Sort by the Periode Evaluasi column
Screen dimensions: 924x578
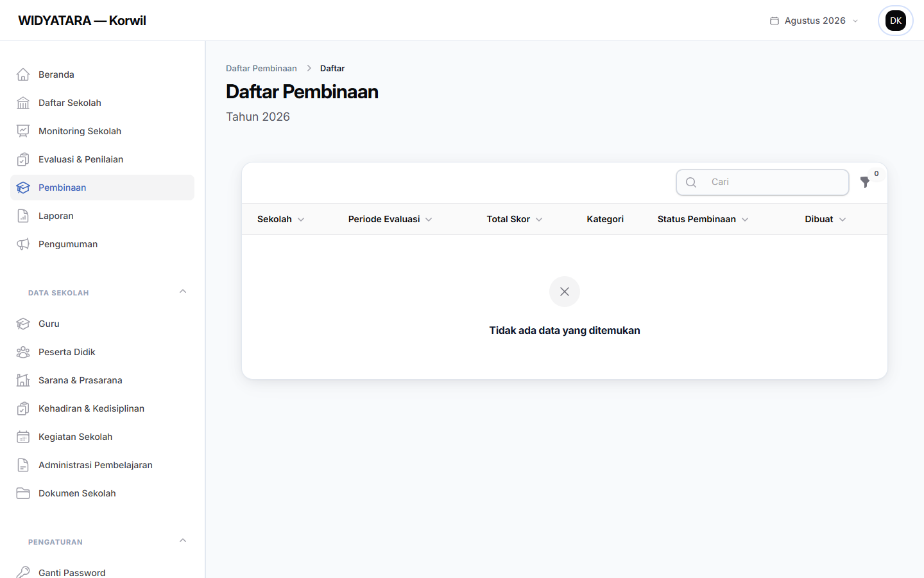pyautogui.click(x=390, y=219)
